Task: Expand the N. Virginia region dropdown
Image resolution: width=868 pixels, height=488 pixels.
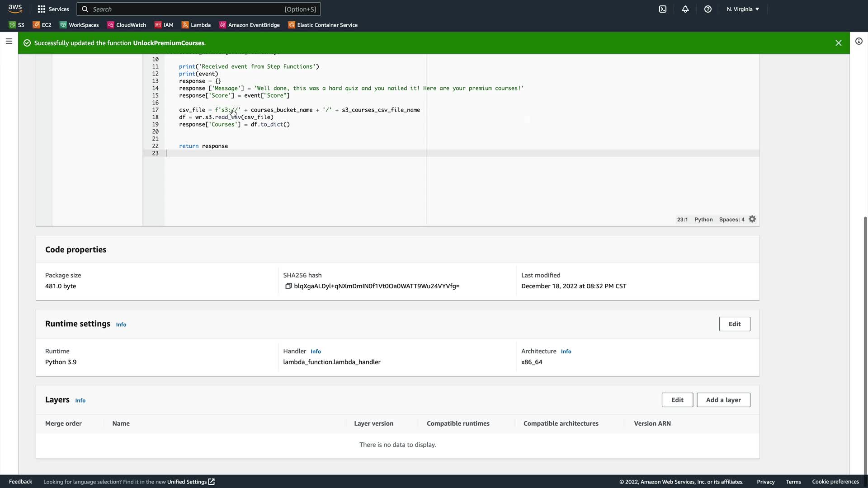Action: [x=743, y=9]
